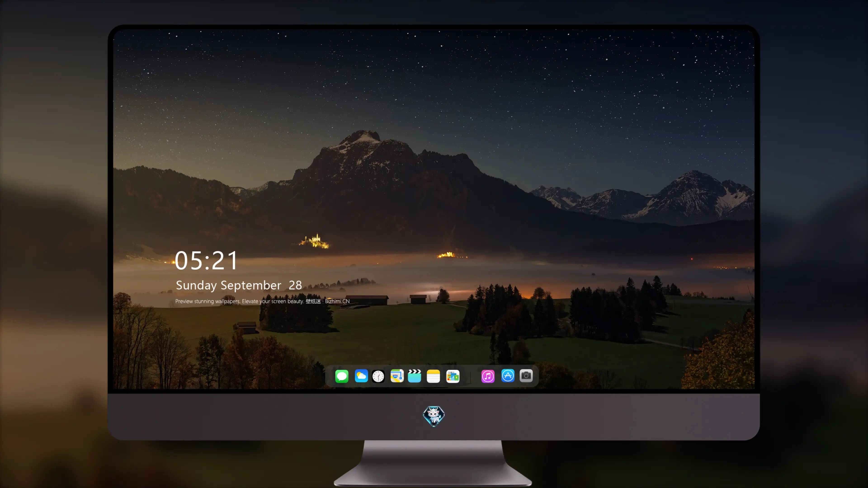
Task: Open the yellow Notes app in the dock
Action: (x=433, y=376)
